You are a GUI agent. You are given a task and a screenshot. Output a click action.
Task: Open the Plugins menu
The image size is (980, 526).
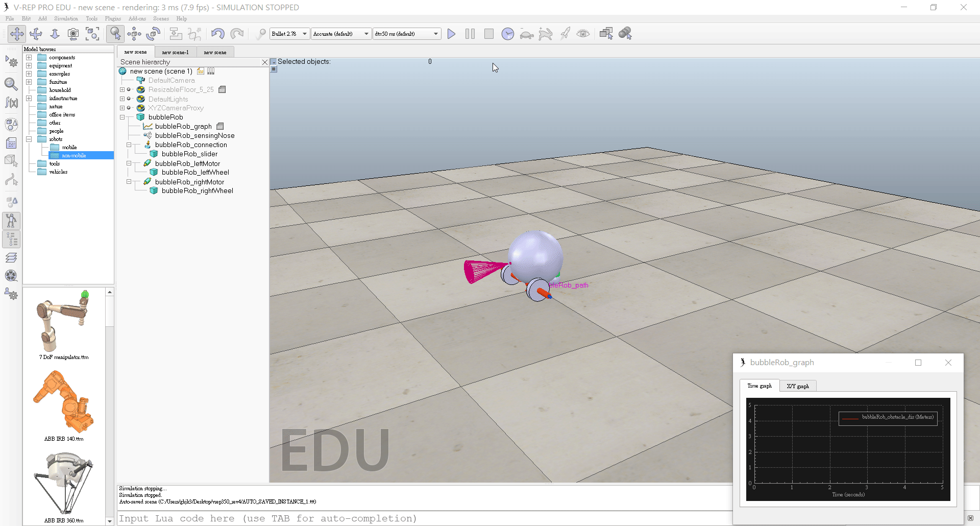pos(113,19)
